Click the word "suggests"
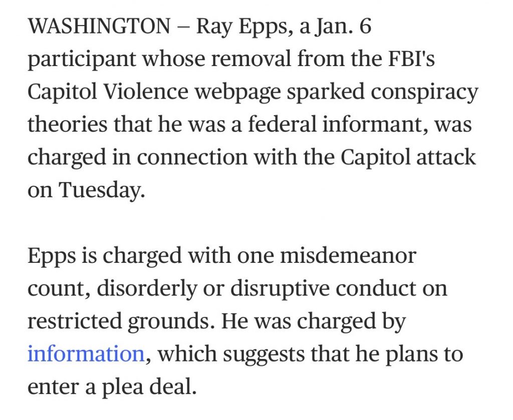 pos(260,354)
